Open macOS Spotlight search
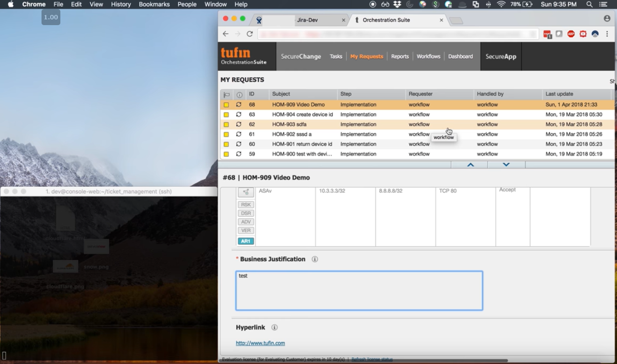Viewport: 617px width, 364px height. 589,4
